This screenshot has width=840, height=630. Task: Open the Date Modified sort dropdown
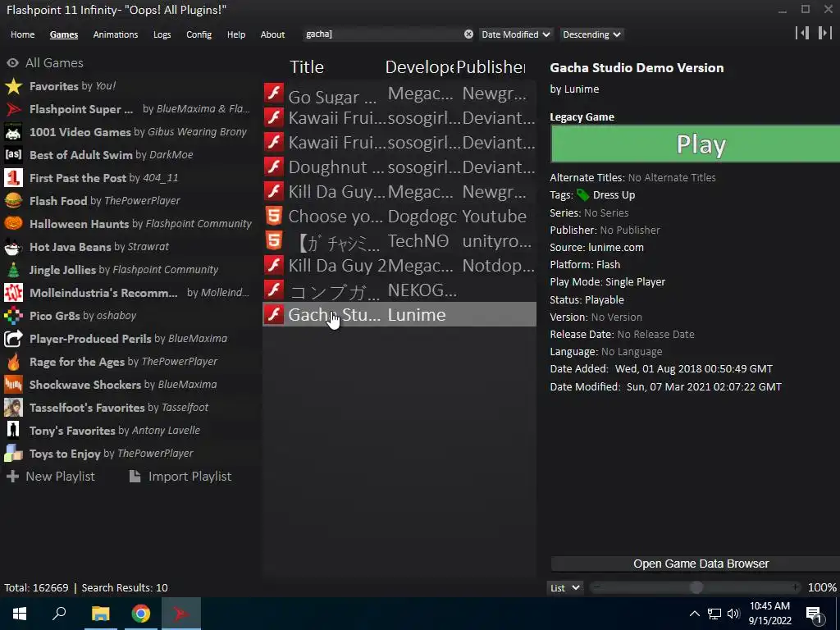pos(515,34)
